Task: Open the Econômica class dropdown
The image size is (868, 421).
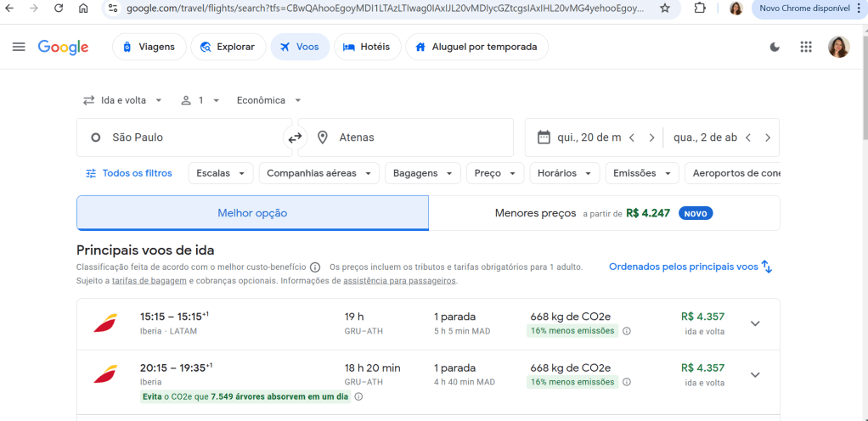Action: [268, 100]
